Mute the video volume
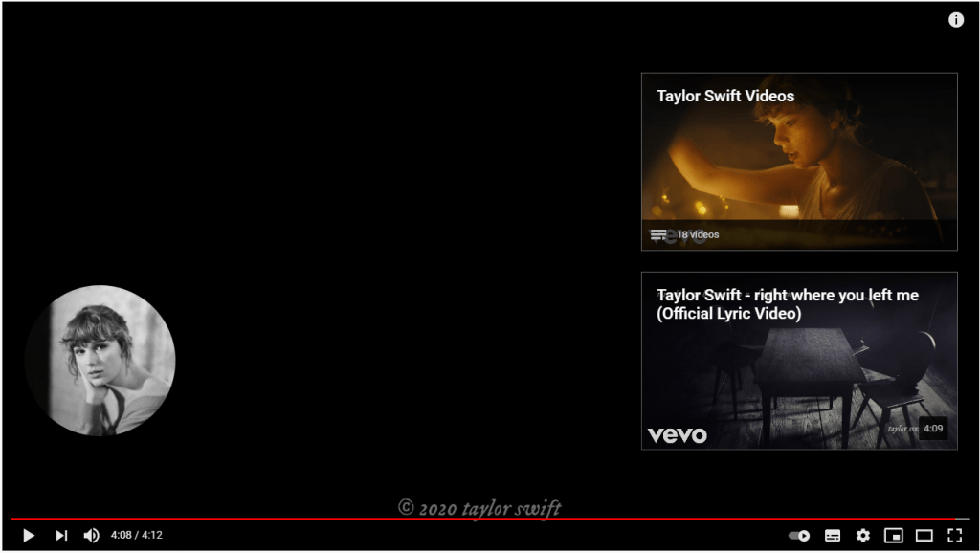The height and width of the screenshot is (553, 980). coord(91,536)
